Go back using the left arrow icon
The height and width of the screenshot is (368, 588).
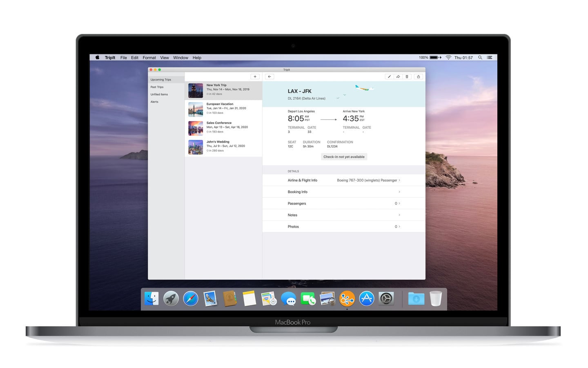click(x=269, y=76)
